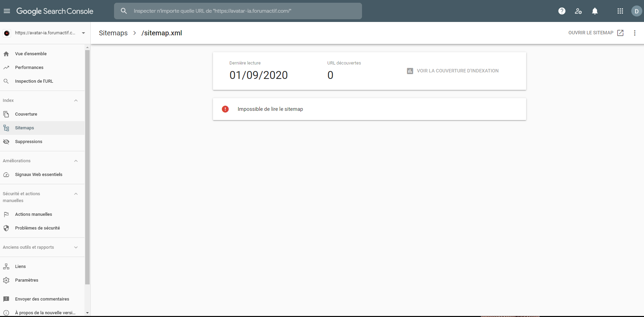Click the /sitemap.xml breadcrumb title
644x317 pixels.
tap(162, 33)
